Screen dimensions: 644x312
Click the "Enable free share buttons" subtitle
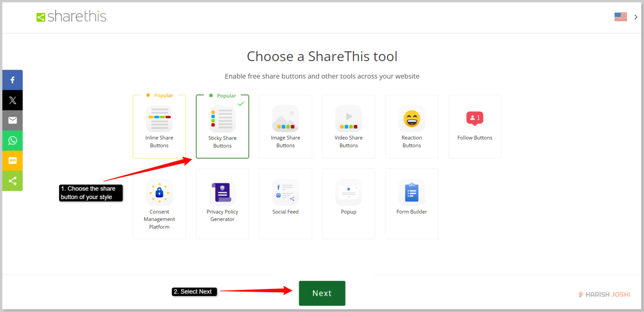click(322, 76)
